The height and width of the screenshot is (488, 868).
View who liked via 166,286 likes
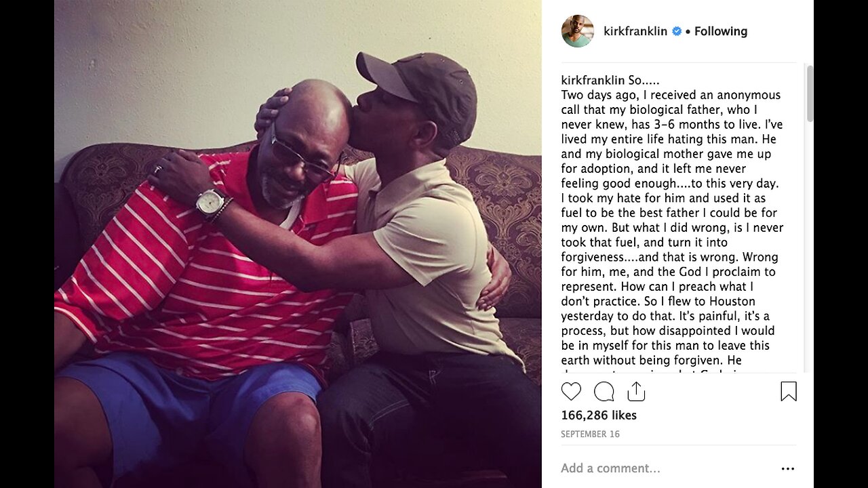[599, 415]
